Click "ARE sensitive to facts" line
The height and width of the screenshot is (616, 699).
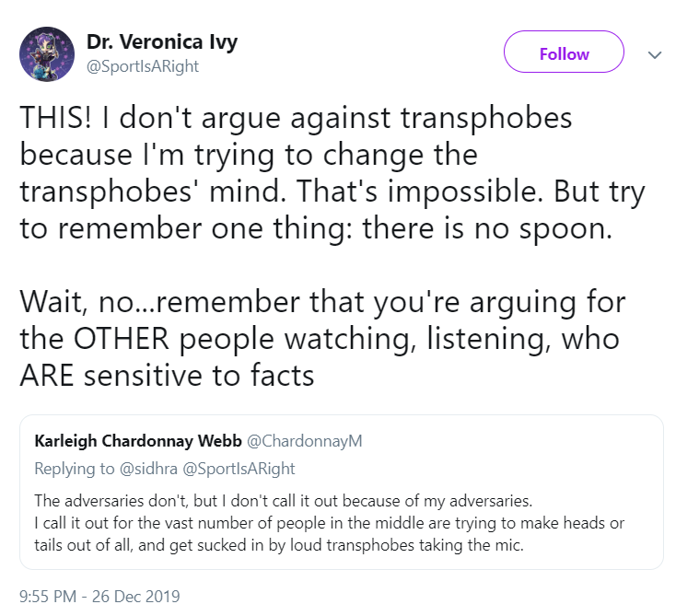(x=168, y=376)
